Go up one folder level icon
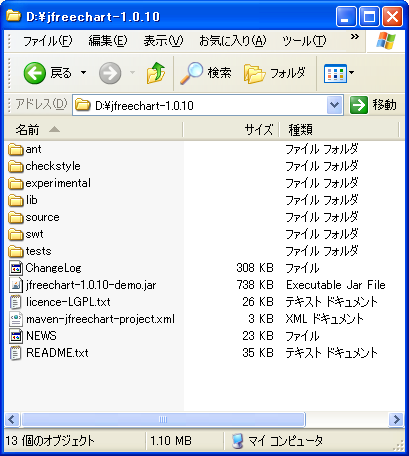Screen dimensions: 409x456 point(156,73)
